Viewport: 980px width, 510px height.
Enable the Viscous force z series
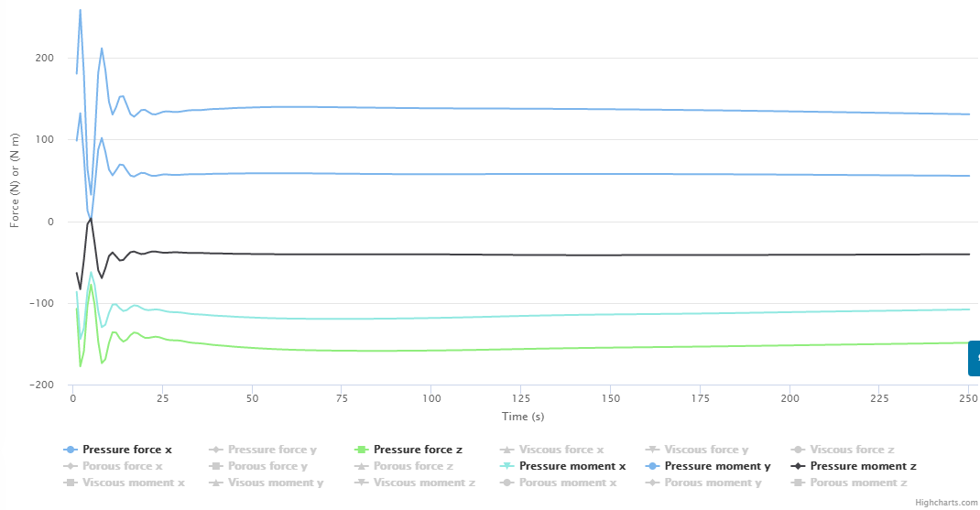pos(852,450)
